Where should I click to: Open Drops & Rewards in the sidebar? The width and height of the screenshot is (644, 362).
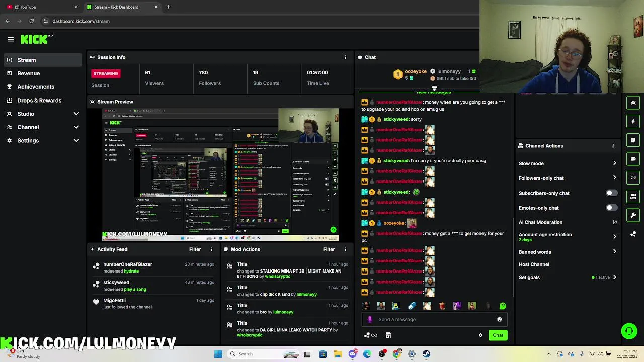(x=42, y=100)
